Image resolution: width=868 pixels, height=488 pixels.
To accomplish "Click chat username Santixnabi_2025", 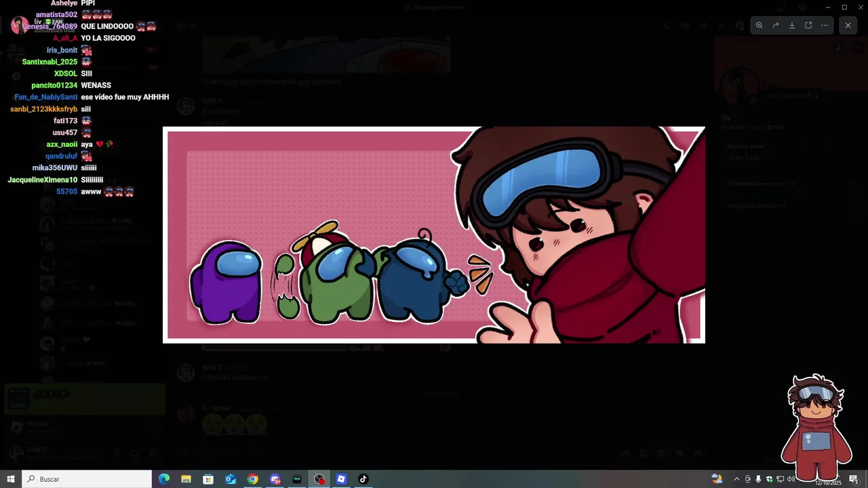I will pyautogui.click(x=50, y=62).
